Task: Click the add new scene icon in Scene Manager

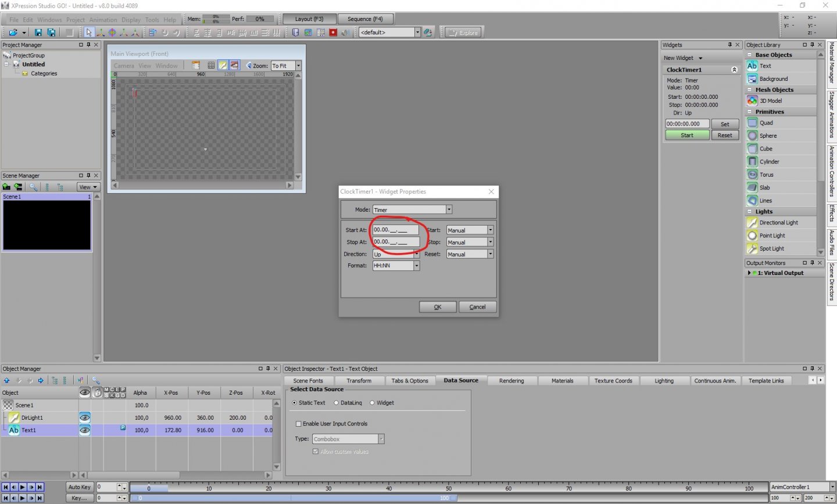Action: pyautogui.click(x=6, y=187)
